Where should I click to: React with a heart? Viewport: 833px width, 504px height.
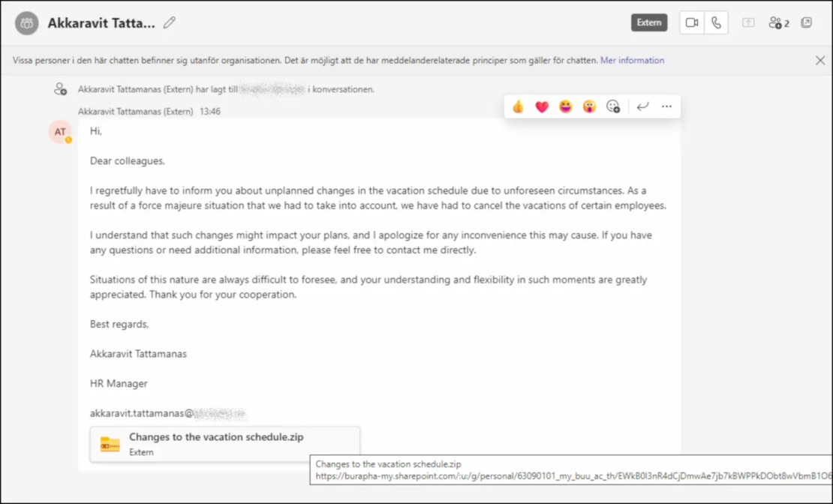(x=541, y=106)
